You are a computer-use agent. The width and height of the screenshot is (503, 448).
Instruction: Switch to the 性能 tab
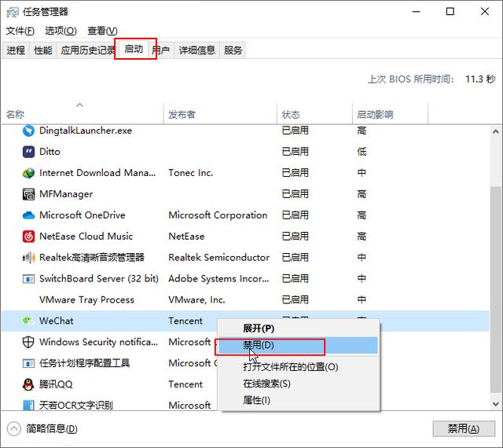43,50
